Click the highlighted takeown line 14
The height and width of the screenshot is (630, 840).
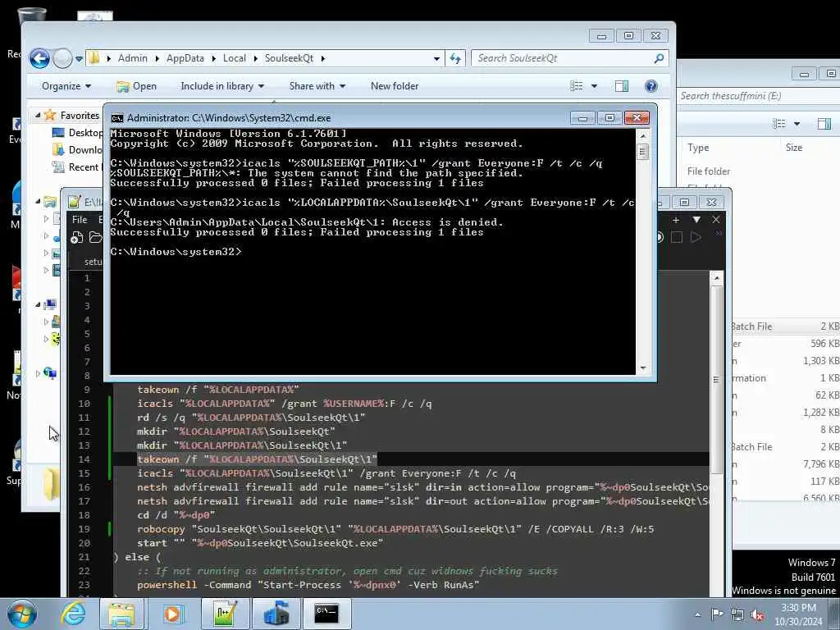(257, 459)
